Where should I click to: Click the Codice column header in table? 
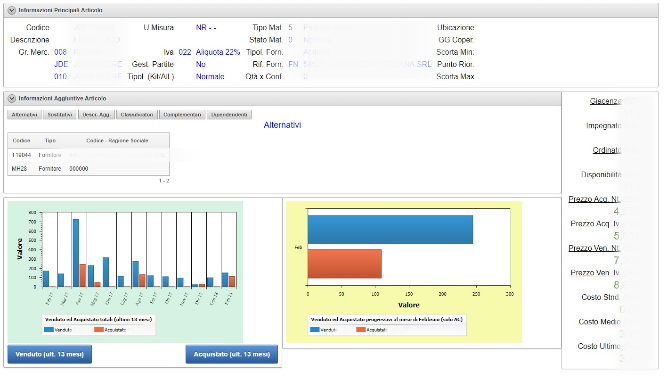pos(21,141)
